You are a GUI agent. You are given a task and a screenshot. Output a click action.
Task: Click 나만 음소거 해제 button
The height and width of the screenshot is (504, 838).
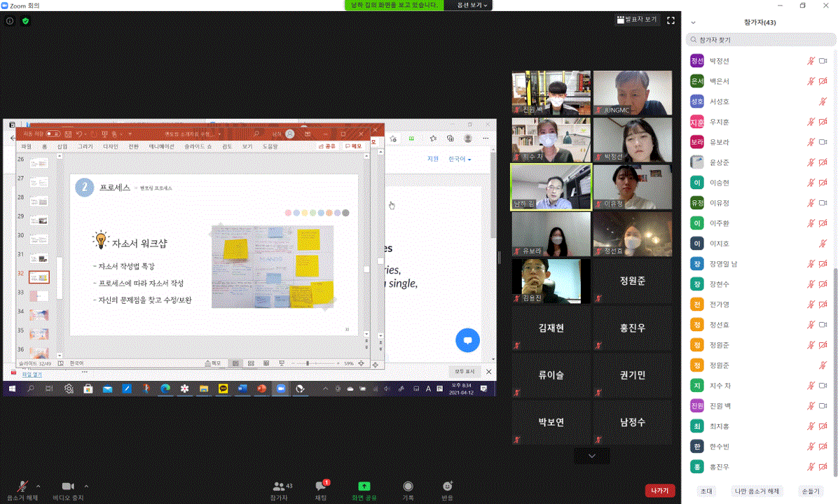(757, 491)
